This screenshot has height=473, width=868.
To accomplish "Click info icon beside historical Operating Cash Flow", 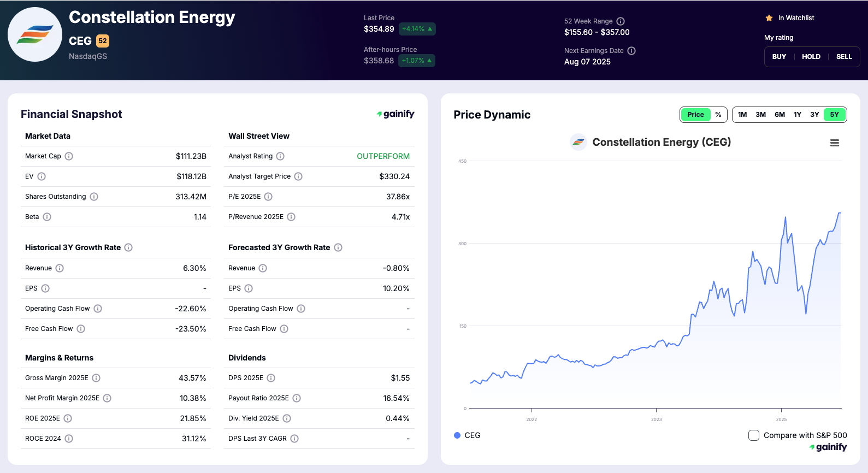I will 98,309.
